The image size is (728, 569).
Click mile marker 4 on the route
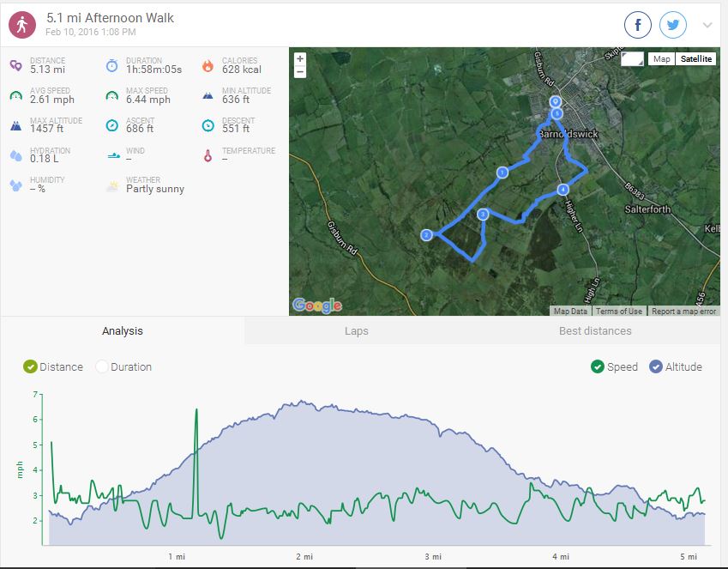click(x=563, y=190)
